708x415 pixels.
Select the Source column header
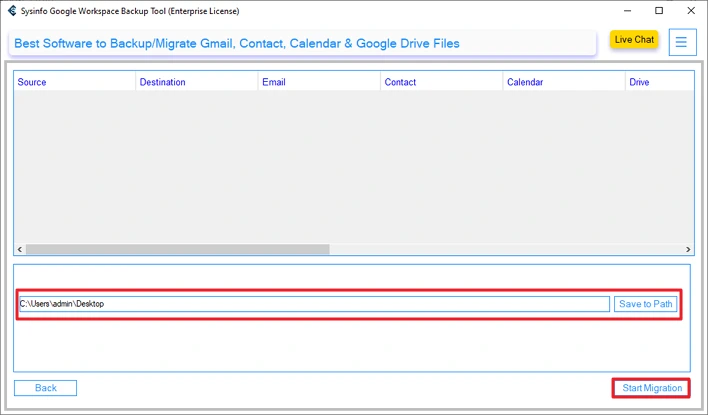75,82
